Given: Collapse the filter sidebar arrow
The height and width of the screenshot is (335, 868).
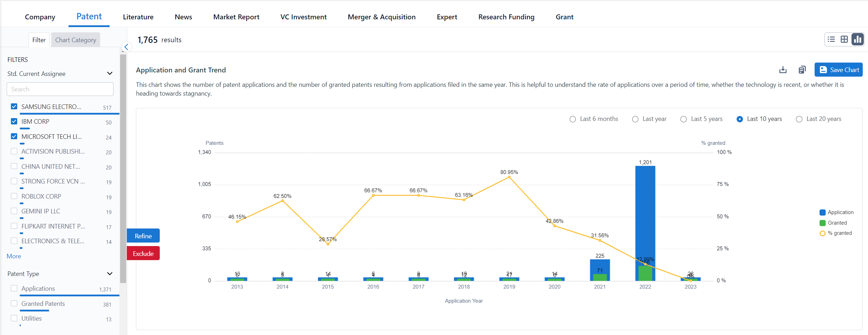Looking at the screenshot, I should (x=126, y=47).
